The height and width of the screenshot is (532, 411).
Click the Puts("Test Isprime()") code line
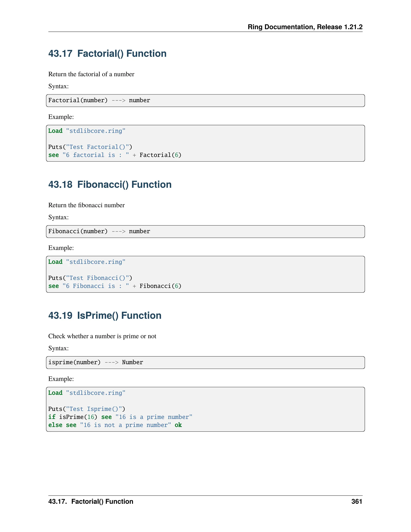[87, 409]
